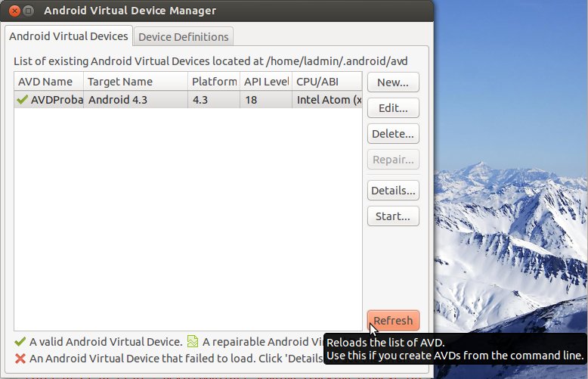The width and height of the screenshot is (588, 379).
Task: Click the API Level column header
Action: (266, 82)
